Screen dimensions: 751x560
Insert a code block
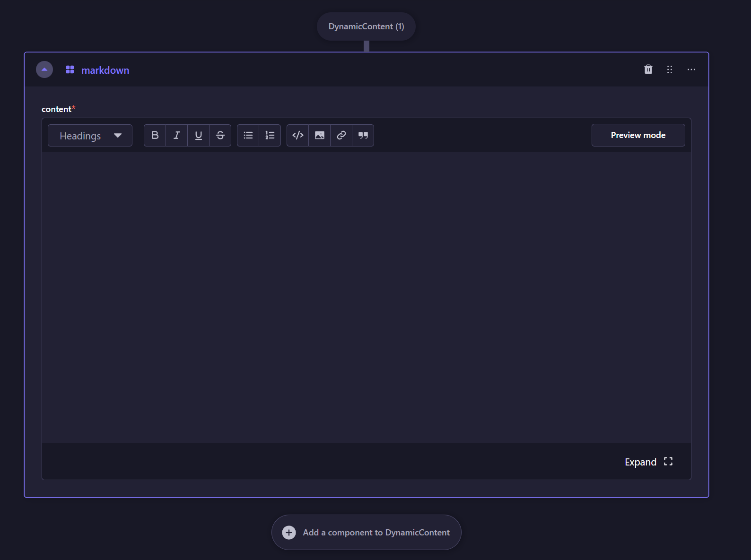click(297, 136)
